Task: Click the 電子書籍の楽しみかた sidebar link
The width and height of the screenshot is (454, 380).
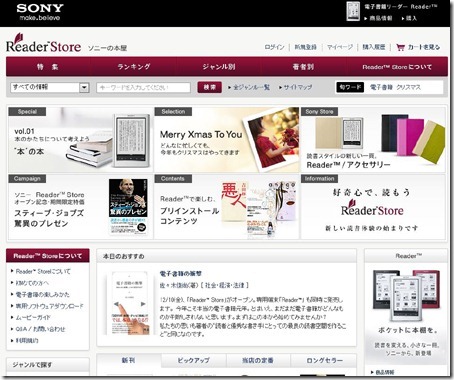Action: (x=43, y=294)
